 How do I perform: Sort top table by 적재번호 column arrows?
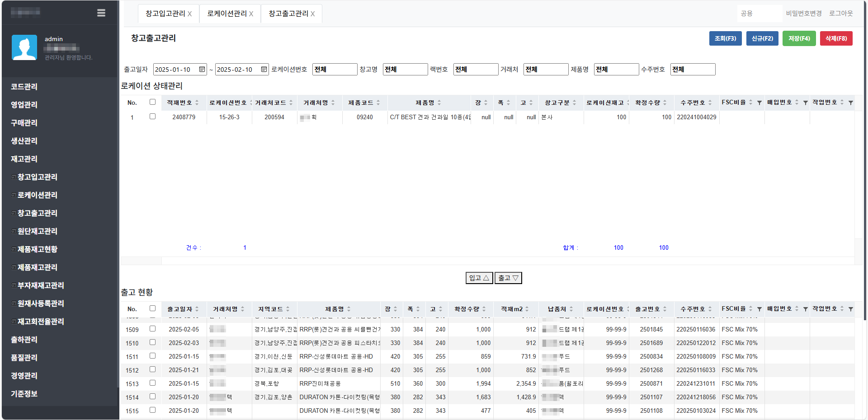click(x=197, y=103)
